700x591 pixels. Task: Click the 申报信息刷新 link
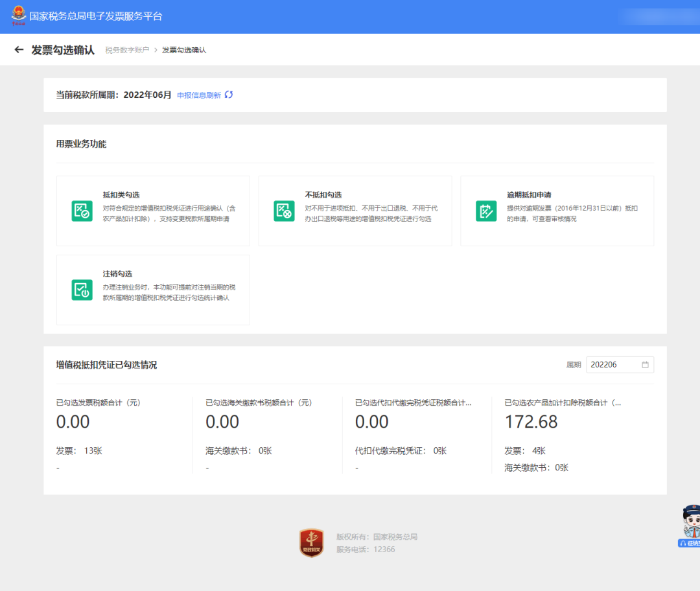pyautogui.click(x=199, y=95)
